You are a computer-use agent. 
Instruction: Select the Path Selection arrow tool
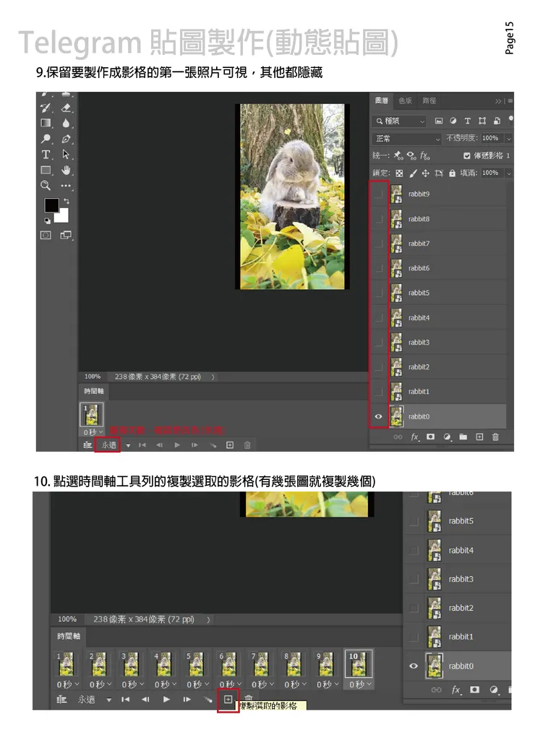[66, 154]
